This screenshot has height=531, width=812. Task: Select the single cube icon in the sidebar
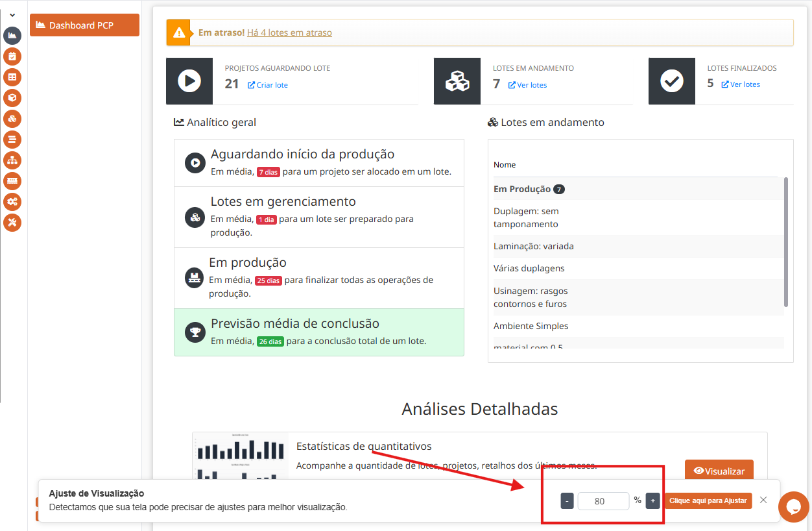pyautogui.click(x=12, y=98)
